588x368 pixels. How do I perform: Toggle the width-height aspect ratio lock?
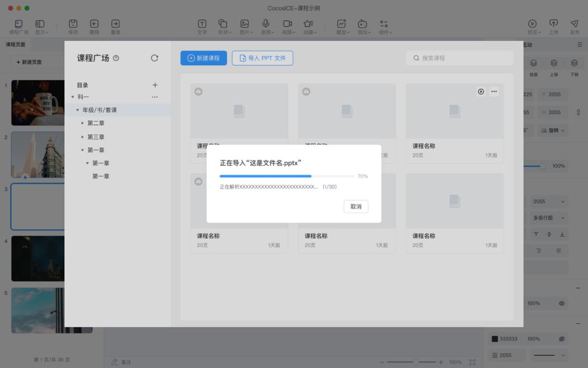tap(577, 111)
